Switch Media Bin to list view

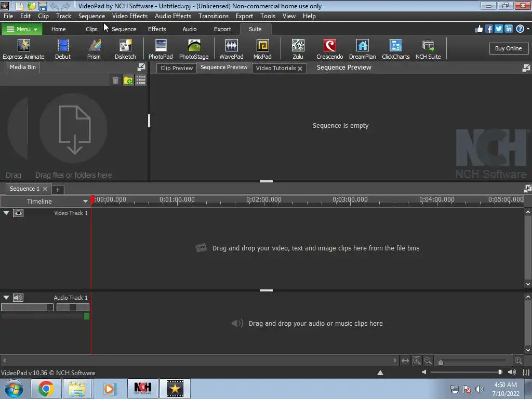tap(140, 81)
